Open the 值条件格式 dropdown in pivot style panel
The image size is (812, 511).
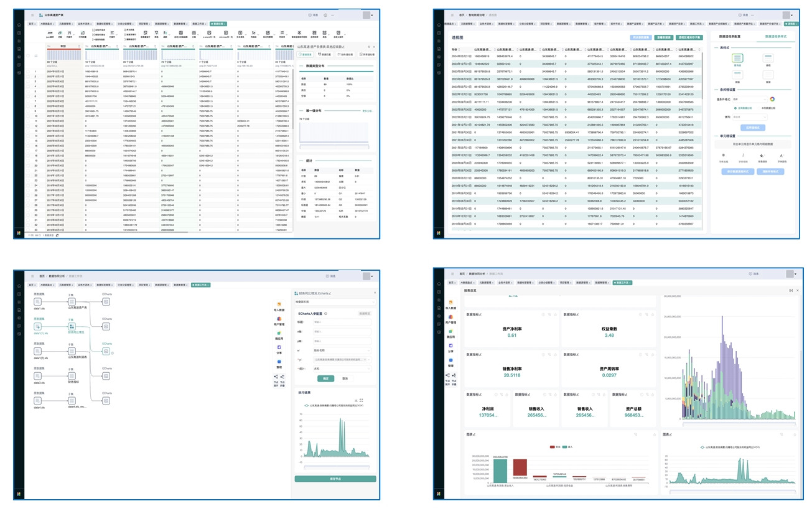click(749, 99)
